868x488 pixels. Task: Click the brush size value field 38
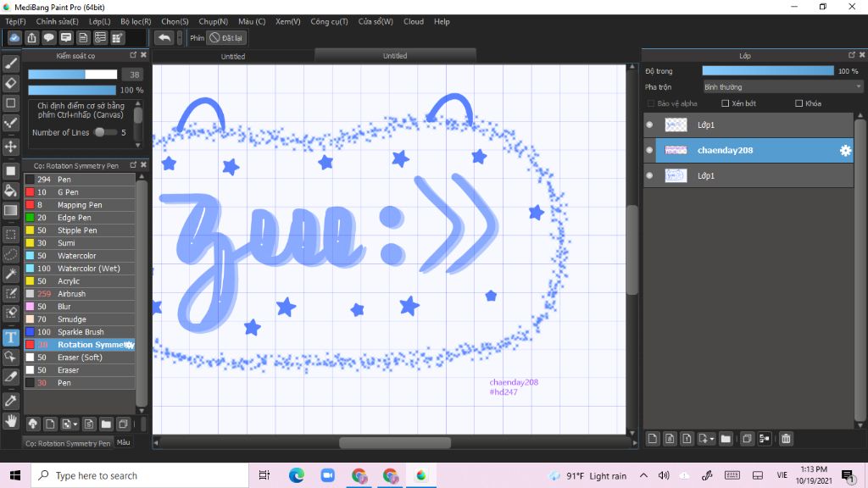tap(134, 75)
